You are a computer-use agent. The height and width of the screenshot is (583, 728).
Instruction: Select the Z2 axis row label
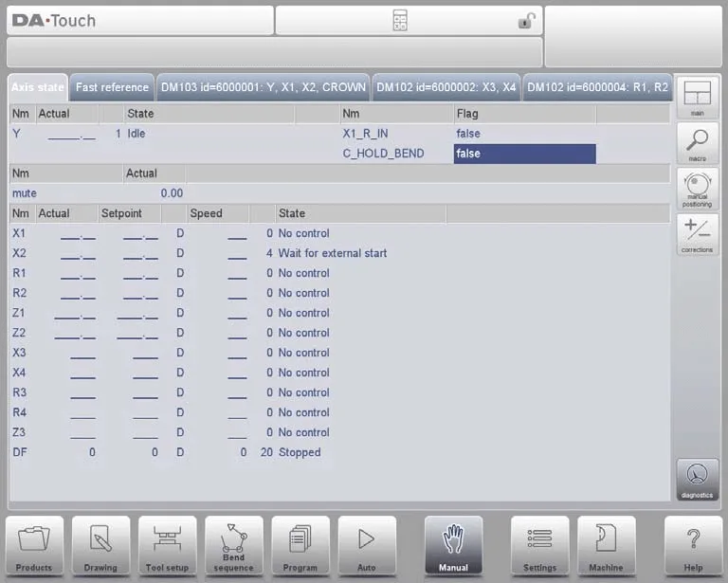coord(19,333)
